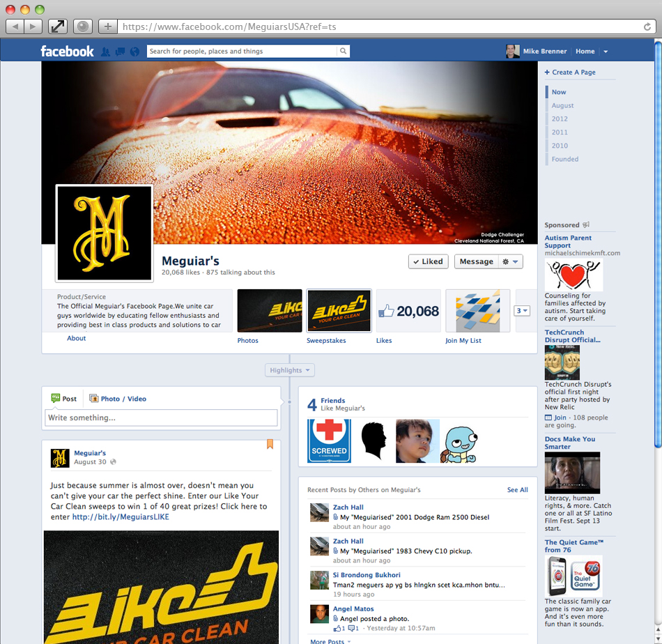Viewport: 662px width, 644px height.
Task: Click the SCREWED friend profile thumbnail
Action: point(329,441)
